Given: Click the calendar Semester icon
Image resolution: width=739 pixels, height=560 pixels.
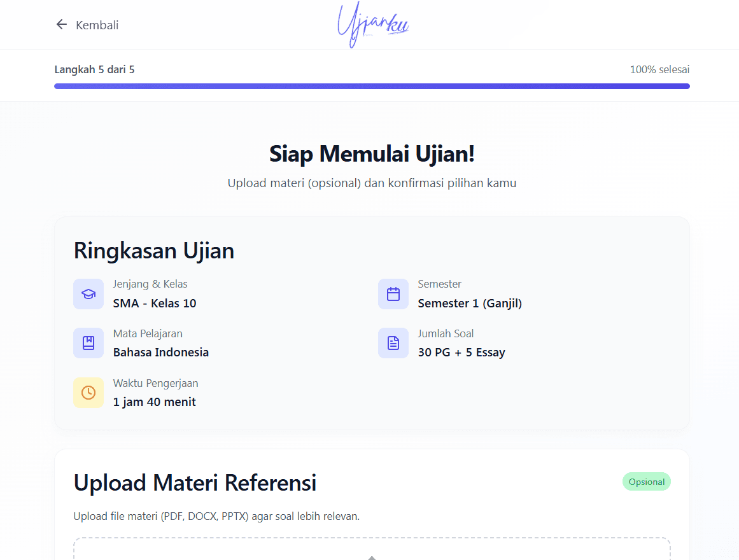Looking at the screenshot, I should click(393, 294).
